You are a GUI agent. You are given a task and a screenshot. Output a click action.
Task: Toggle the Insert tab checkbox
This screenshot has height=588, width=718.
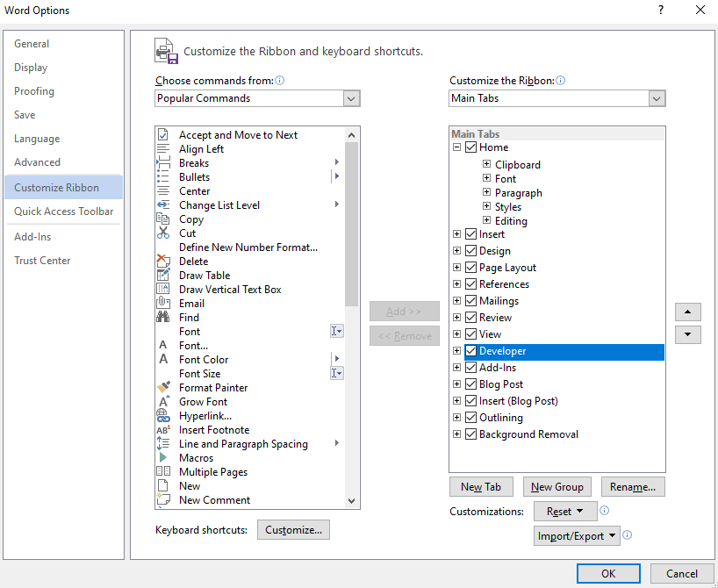coord(470,234)
